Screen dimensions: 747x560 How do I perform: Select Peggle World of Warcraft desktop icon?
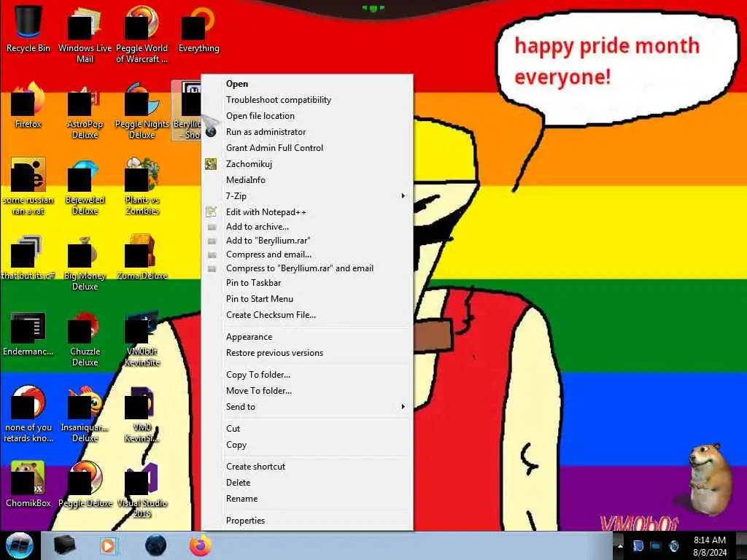(x=142, y=34)
